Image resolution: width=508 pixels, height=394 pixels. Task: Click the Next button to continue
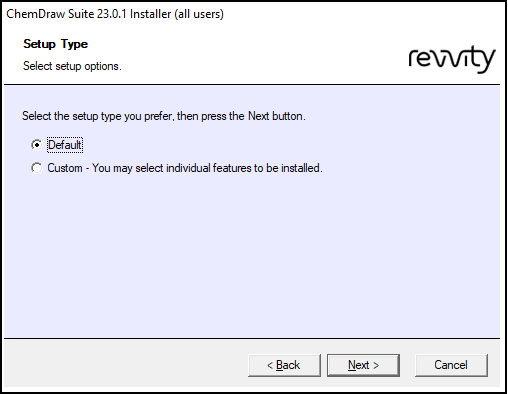click(x=363, y=365)
